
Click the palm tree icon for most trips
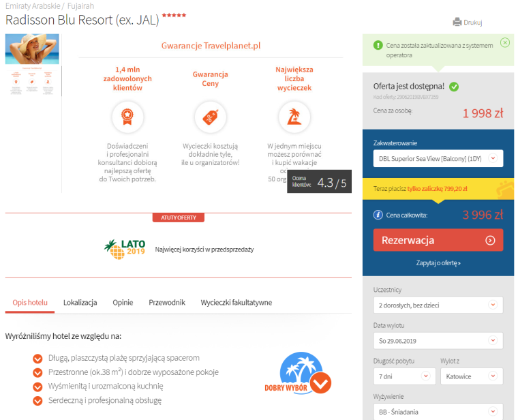pos(294,117)
